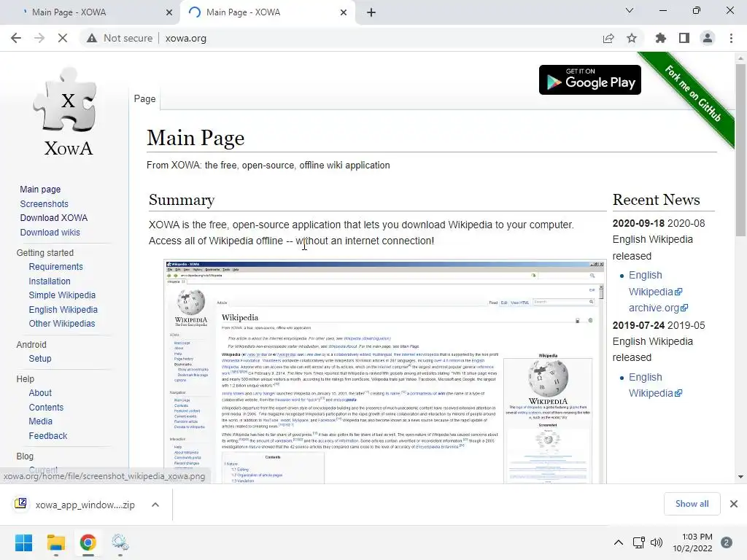The image size is (747, 560).
Task: Close the first Main Page tab
Action: [x=169, y=12]
